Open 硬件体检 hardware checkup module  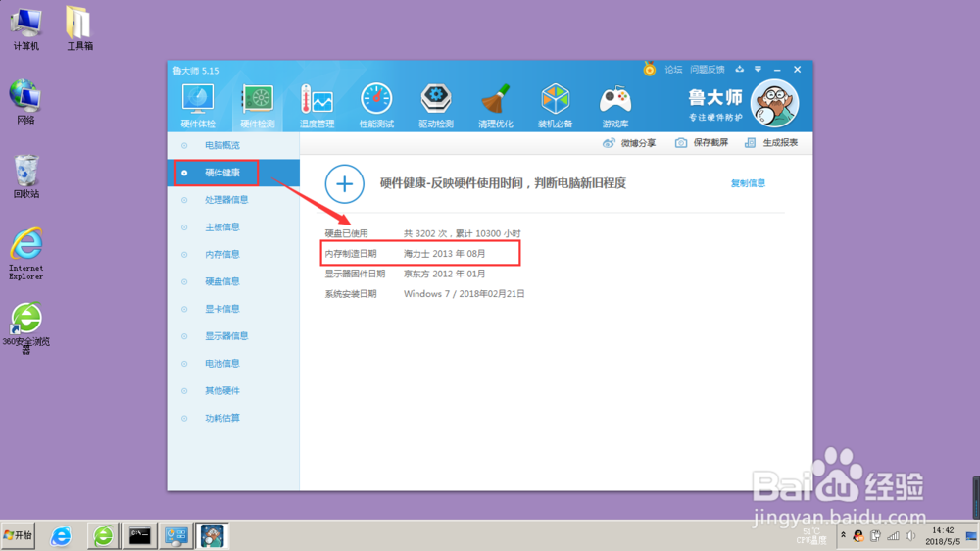[198, 106]
